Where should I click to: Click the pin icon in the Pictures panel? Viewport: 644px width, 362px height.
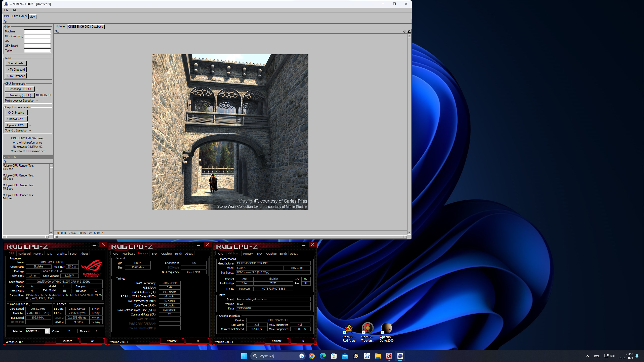click(x=57, y=31)
